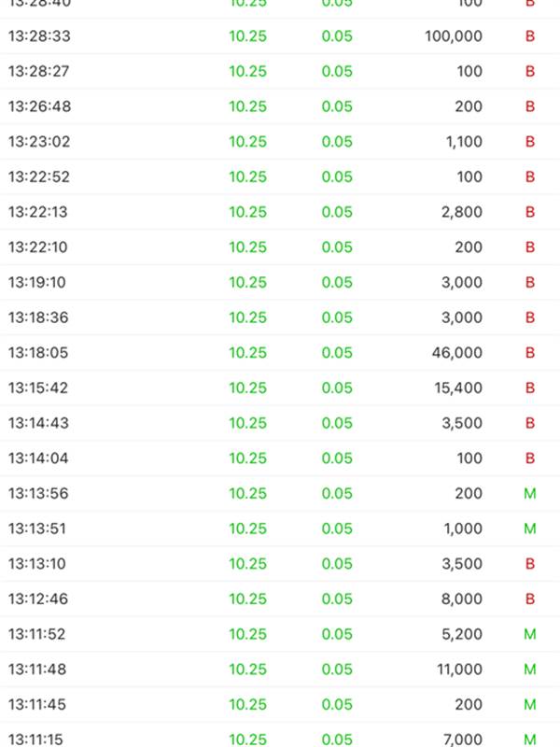The height and width of the screenshot is (747, 560).
Task: Click the 5,200 volume at 13:11:52
Action: click(x=462, y=634)
